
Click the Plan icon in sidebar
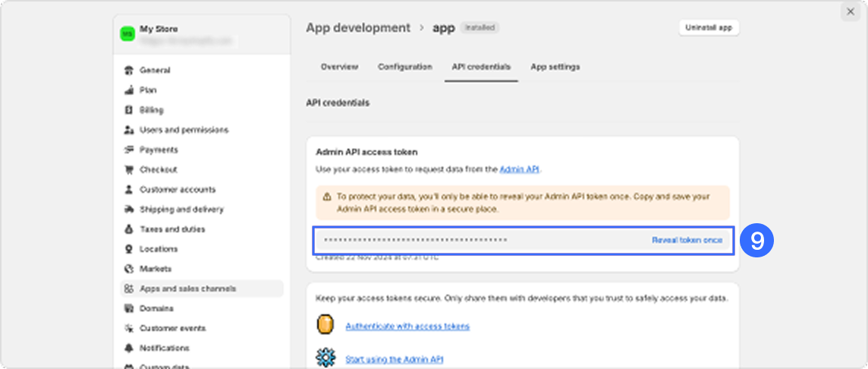[x=129, y=90]
